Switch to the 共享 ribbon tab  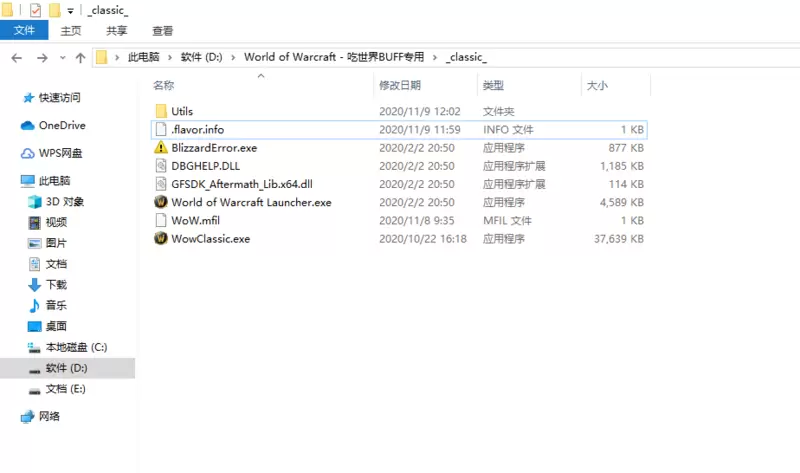[x=116, y=31]
